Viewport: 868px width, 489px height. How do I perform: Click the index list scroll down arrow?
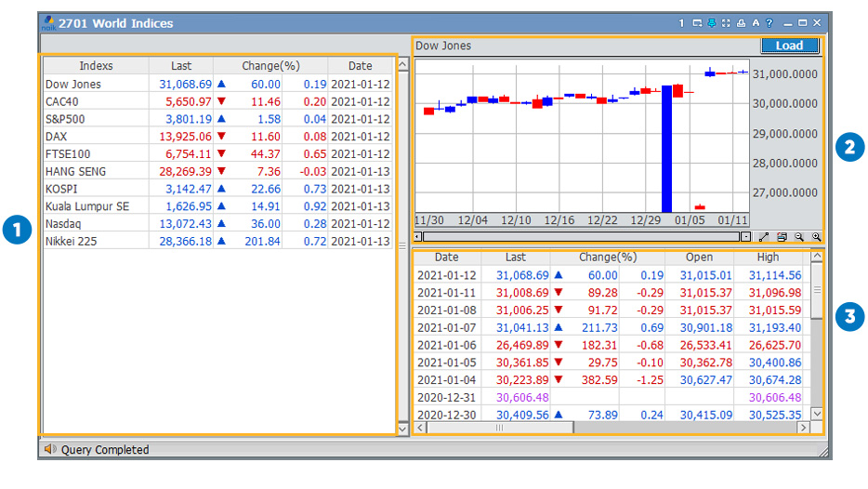(402, 429)
